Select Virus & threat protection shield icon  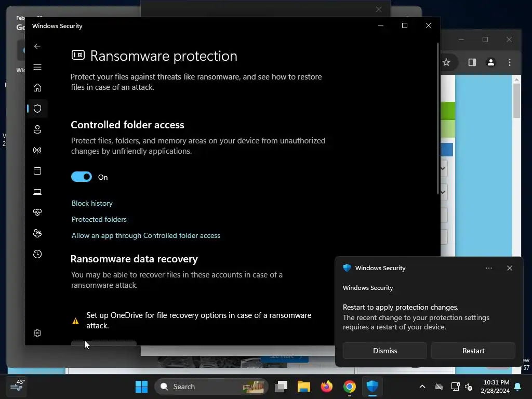pyautogui.click(x=37, y=109)
